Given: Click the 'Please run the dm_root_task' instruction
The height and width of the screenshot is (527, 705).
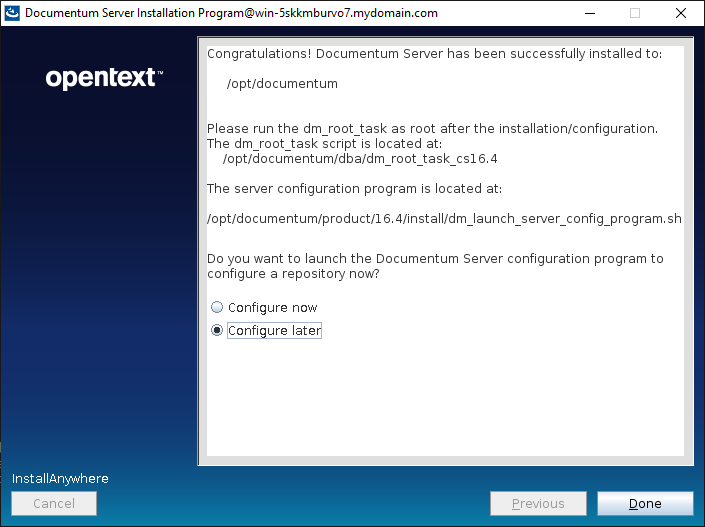Looking at the screenshot, I should [432, 128].
